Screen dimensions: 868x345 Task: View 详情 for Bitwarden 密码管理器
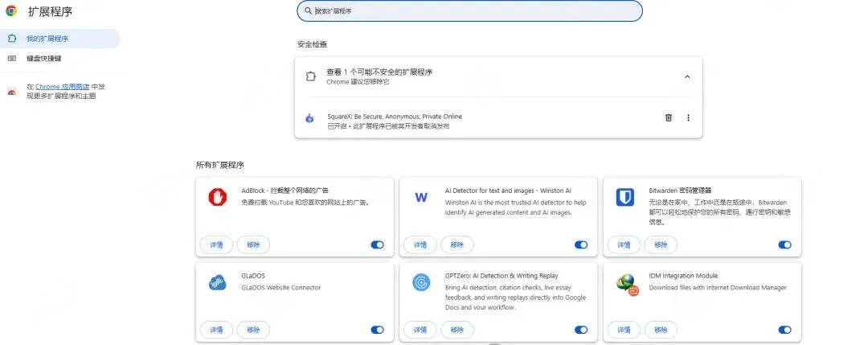pyautogui.click(x=624, y=244)
